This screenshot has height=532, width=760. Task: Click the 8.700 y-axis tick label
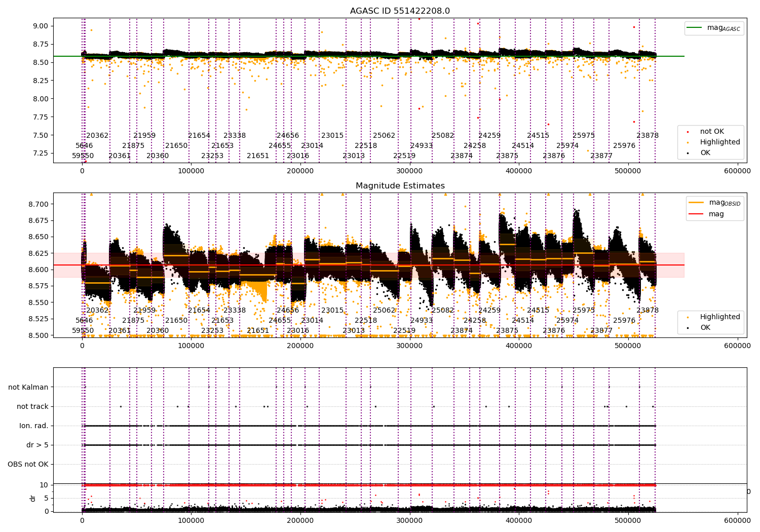pyautogui.click(x=39, y=204)
